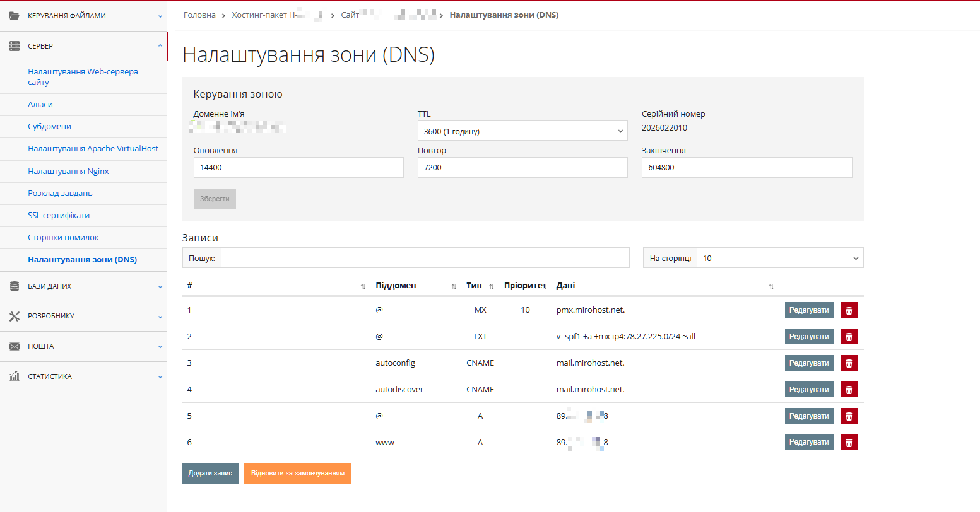Image resolution: width=980 pixels, height=512 pixels.
Task: Delete the TXT SPF record via trash icon
Action: pos(848,336)
